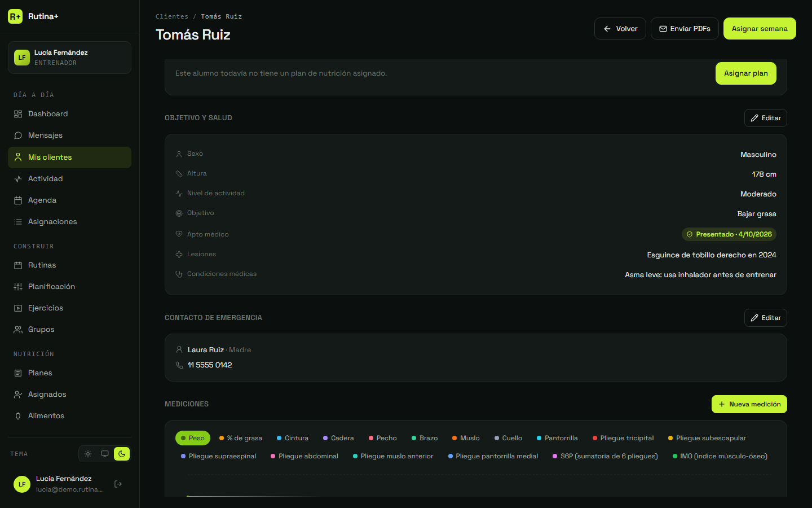Toggle the Muslo measurement chip
This screenshot has height=508, width=812.
point(466,438)
